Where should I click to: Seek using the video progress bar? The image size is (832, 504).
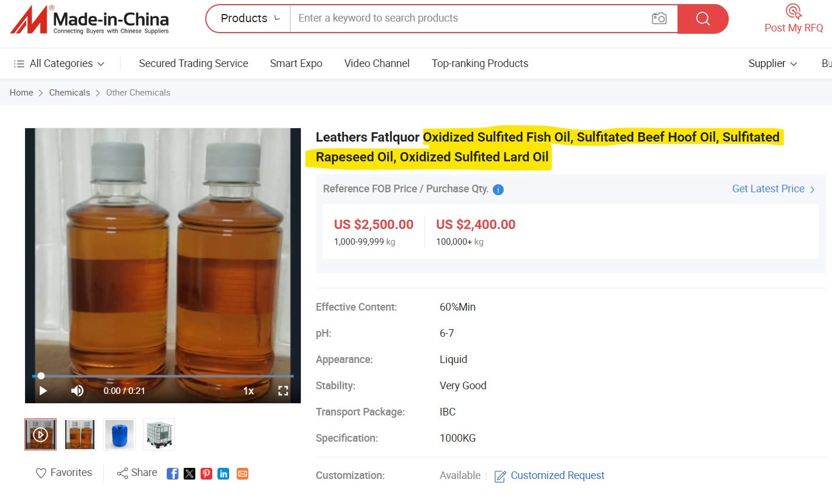[x=163, y=376]
